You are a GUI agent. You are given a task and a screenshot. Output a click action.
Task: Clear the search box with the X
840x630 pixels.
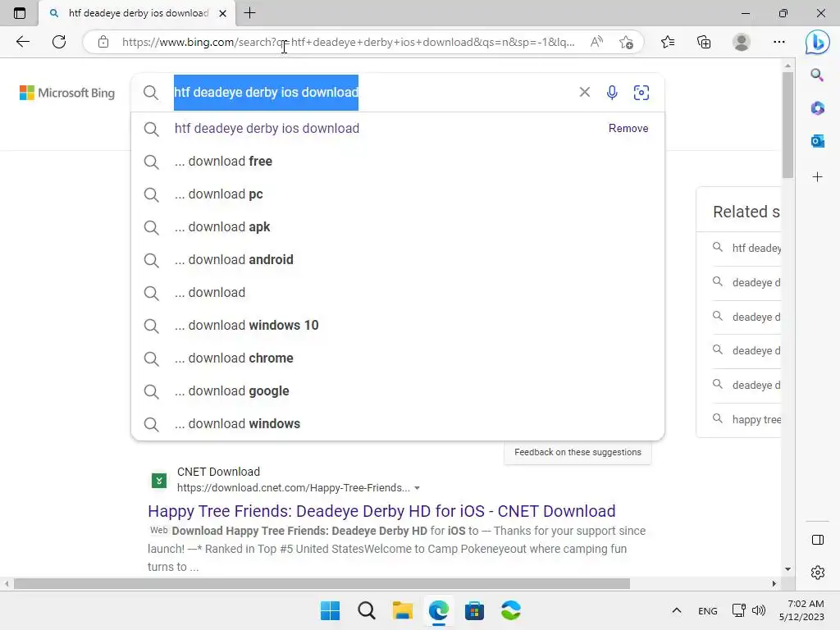click(584, 92)
